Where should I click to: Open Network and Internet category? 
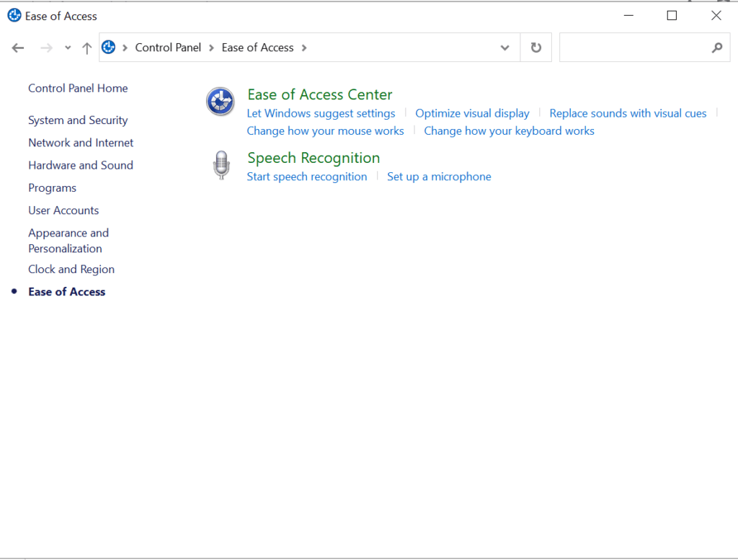pos(81,143)
